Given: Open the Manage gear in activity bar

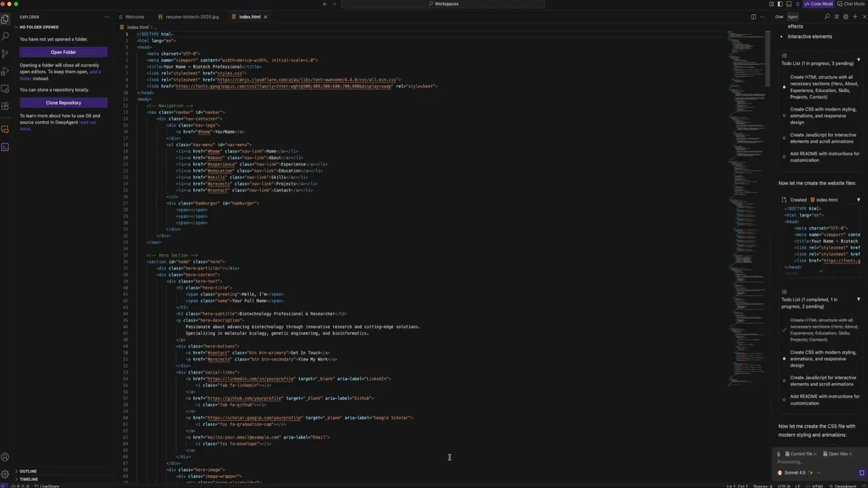Looking at the screenshot, I should click(x=5, y=474).
